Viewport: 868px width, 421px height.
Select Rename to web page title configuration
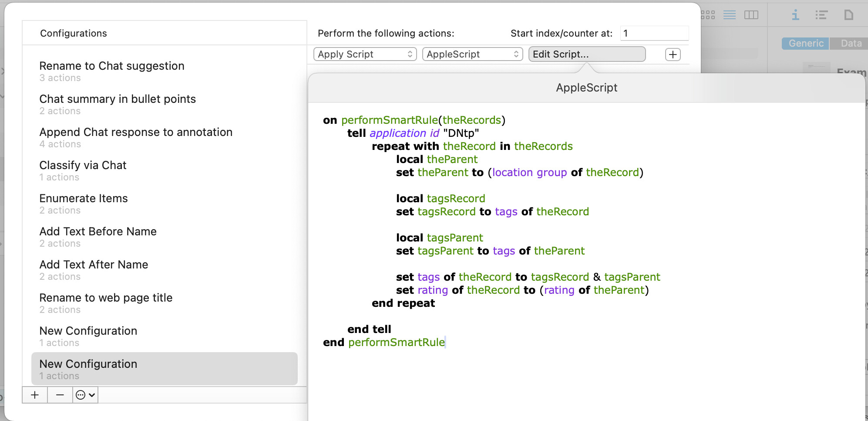click(106, 302)
